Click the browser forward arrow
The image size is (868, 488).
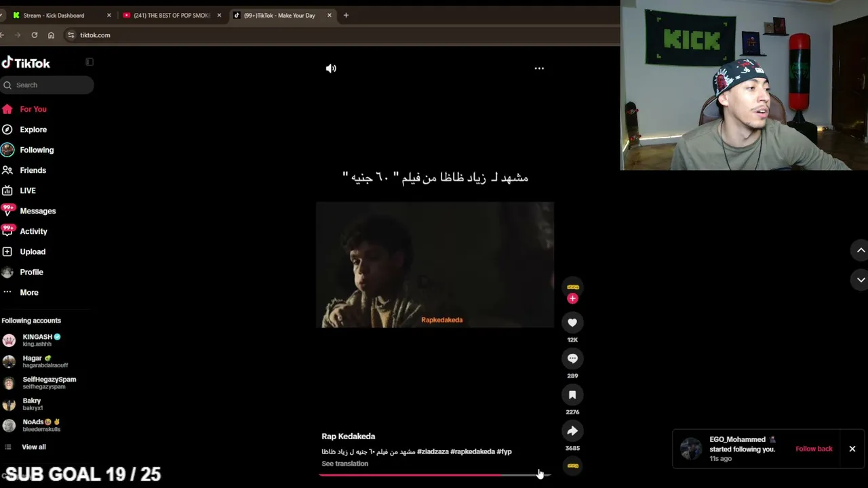click(18, 35)
